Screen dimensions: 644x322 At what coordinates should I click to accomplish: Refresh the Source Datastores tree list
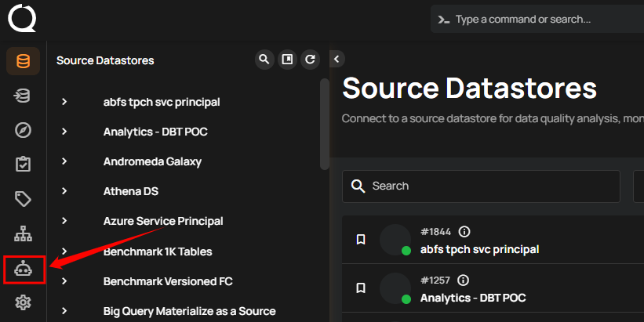pos(311,60)
